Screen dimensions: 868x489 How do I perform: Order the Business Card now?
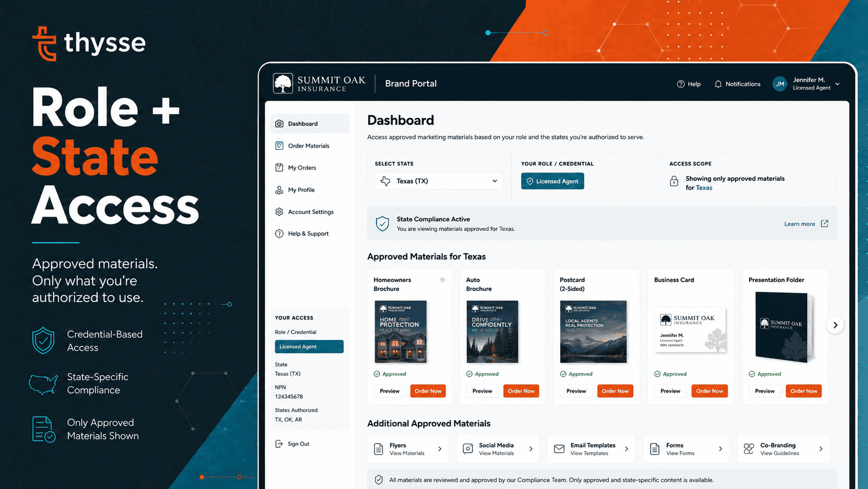click(710, 391)
